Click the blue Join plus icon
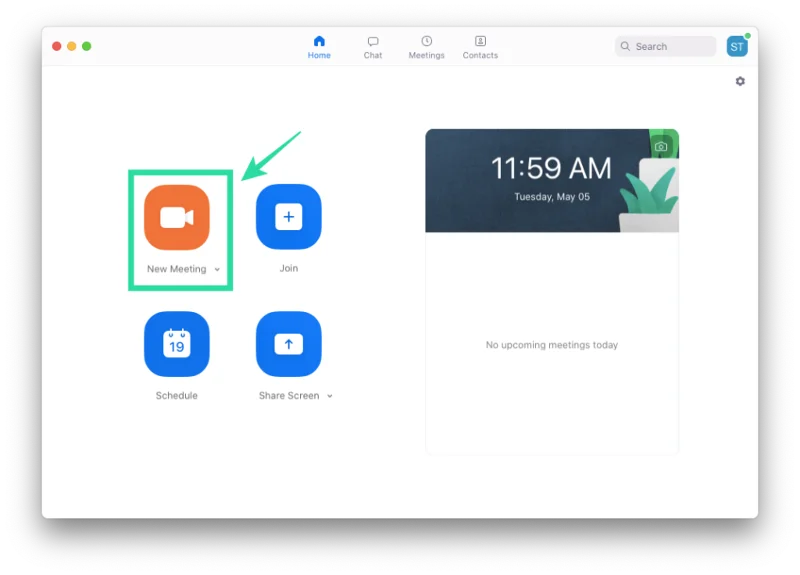Screen dimensions: 800x575 (289, 217)
